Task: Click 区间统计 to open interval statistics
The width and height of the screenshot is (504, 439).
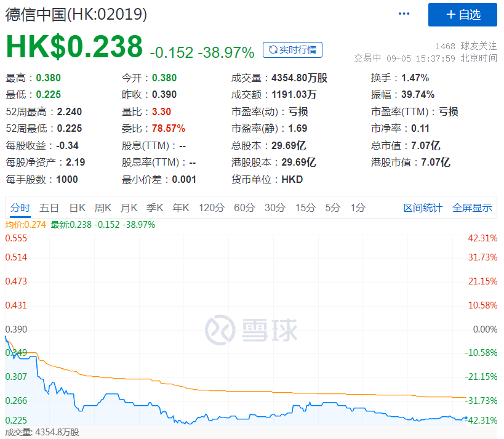Action: point(424,208)
